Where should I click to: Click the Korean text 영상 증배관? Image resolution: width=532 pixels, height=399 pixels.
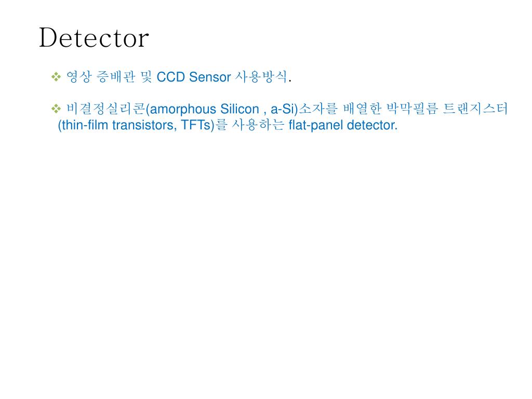click(x=101, y=77)
